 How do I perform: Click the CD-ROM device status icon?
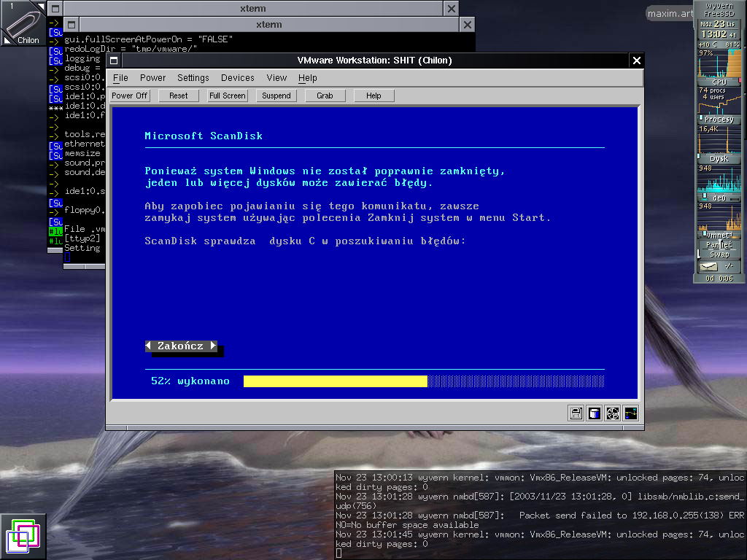(x=613, y=413)
